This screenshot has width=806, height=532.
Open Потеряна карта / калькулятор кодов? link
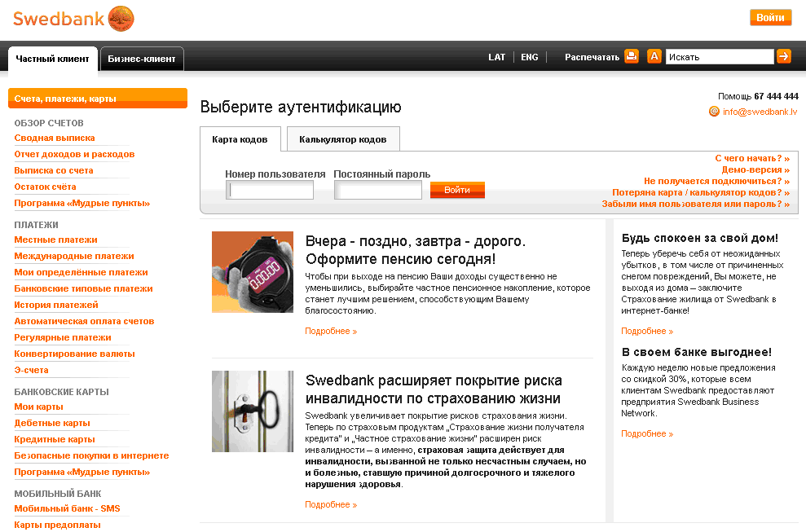click(701, 192)
